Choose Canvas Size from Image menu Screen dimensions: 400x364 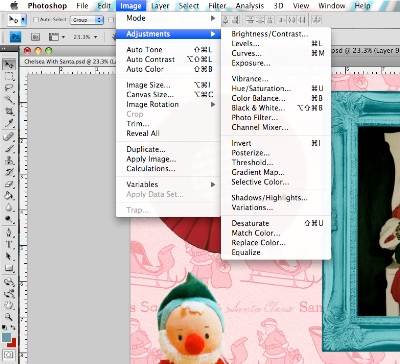168,95
